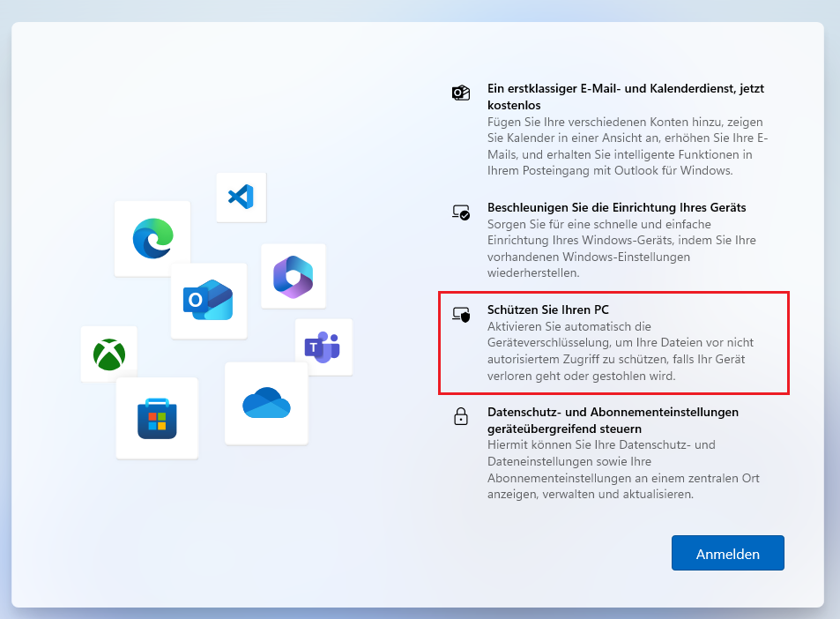Click the Anmelden button

point(727,553)
